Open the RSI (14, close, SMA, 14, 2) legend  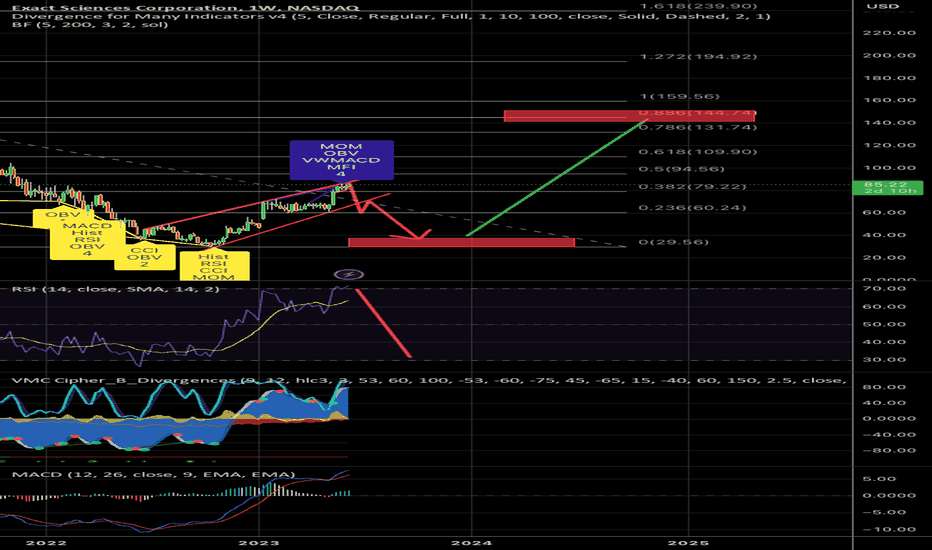click(115, 289)
